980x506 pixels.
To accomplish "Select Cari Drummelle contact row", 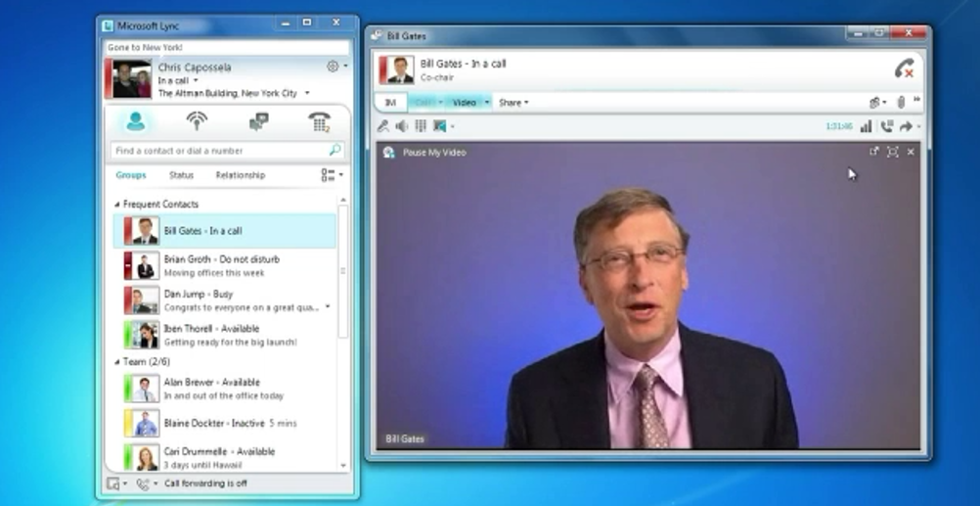I will point(225,458).
